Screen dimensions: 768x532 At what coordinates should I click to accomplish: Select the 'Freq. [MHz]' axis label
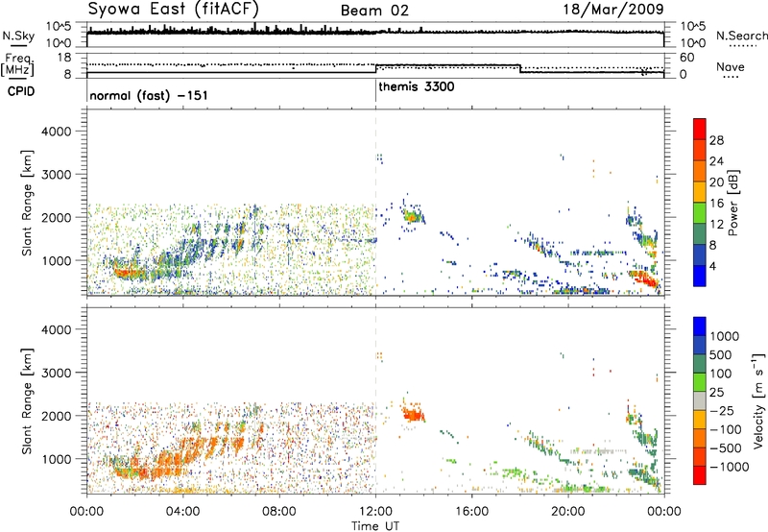pyautogui.click(x=18, y=65)
